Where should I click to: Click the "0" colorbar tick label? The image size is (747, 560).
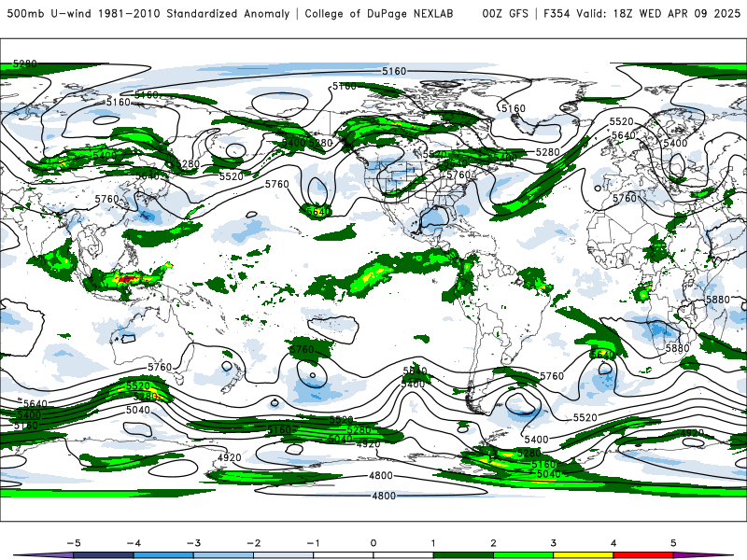click(x=373, y=543)
